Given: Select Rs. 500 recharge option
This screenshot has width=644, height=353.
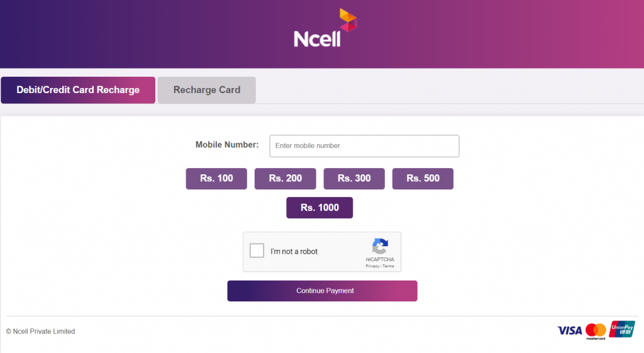Looking at the screenshot, I should tap(423, 179).
